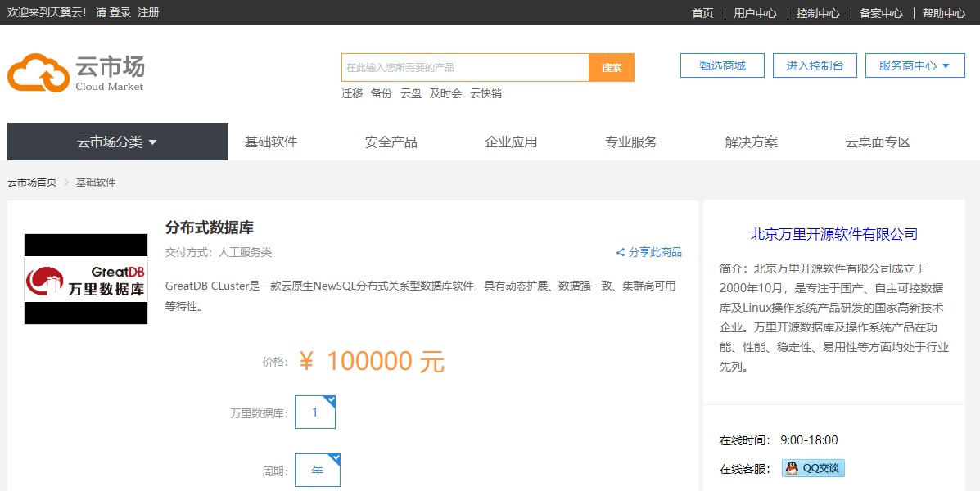Click the share icon beside 分享此商品
This screenshot has height=491, width=980.
pos(621,252)
